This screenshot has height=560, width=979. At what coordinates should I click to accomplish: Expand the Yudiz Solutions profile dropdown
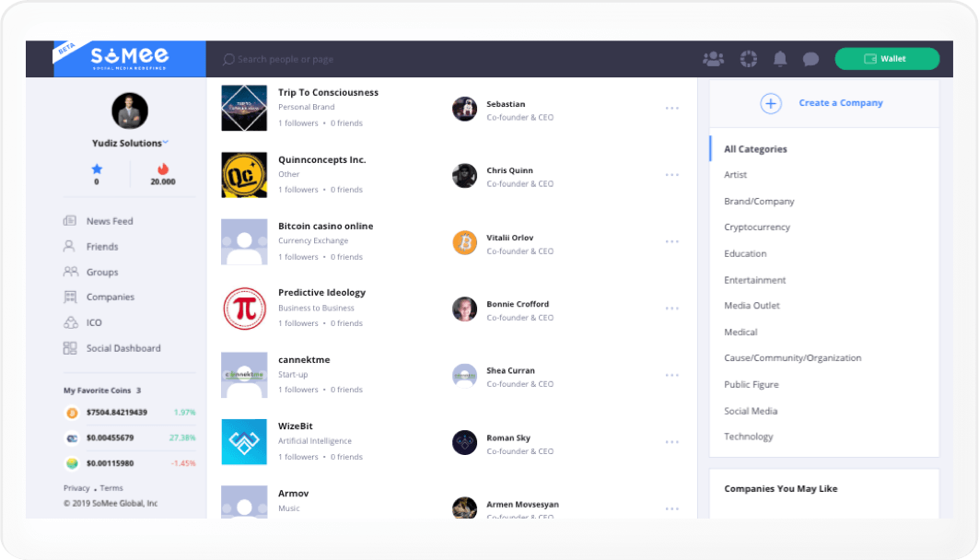166,144
